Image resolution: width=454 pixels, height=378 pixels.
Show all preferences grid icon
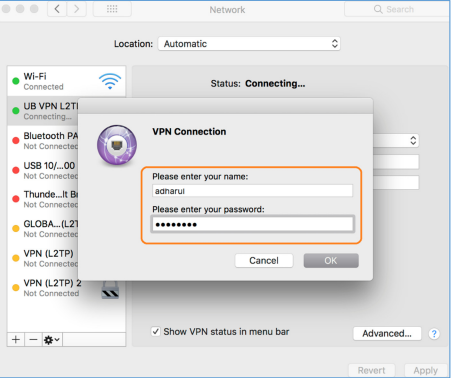click(112, 9)
